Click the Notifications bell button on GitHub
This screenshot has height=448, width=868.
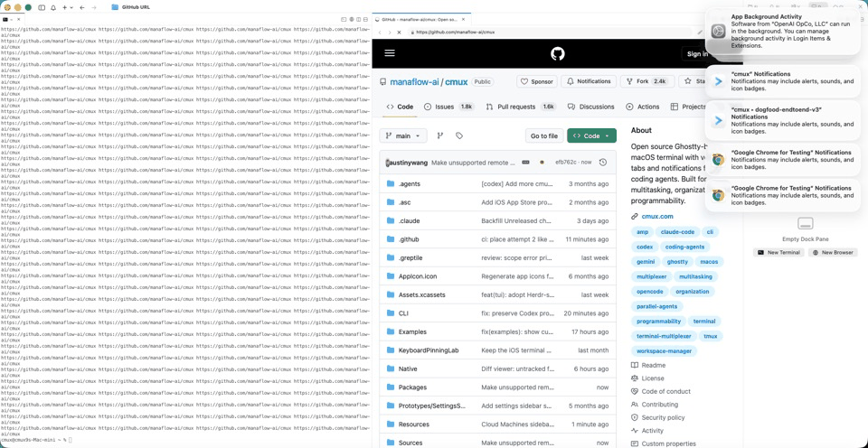click(x=589, y=81)
